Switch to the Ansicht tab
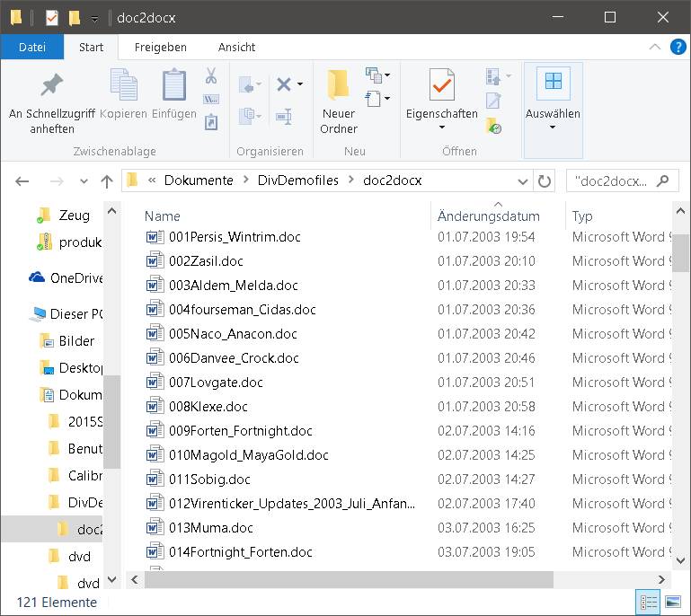The width and height of the screenshot is (691, 616). (236, 47)
